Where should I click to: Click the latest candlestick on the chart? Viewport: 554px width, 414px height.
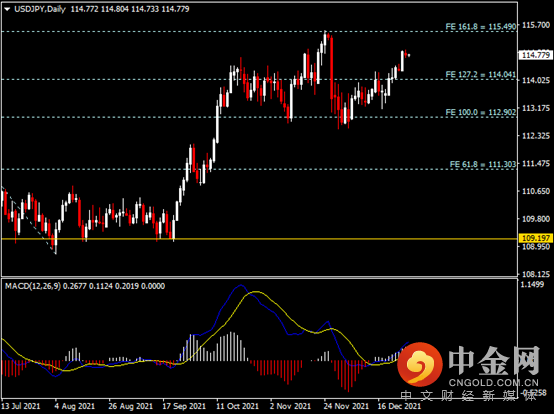click(409, 55)
